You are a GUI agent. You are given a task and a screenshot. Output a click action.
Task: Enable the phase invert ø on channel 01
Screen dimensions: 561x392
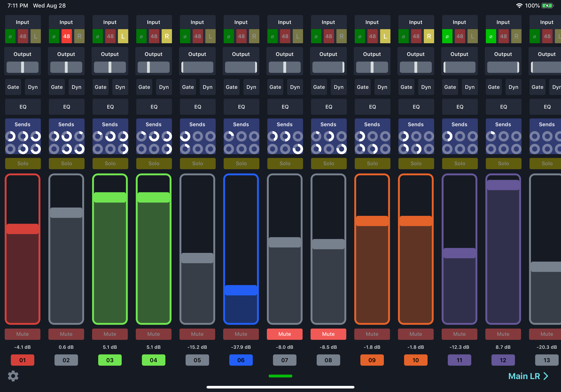coord(10,36)
